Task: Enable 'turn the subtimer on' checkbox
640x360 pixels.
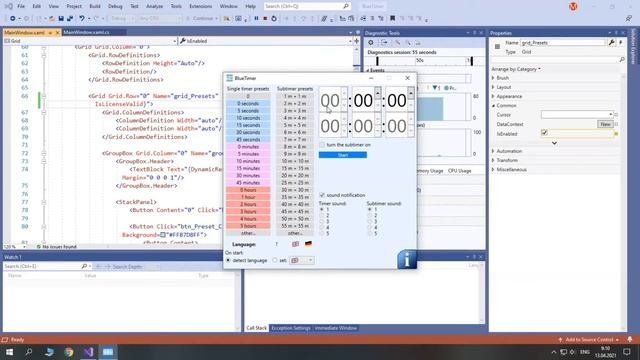Action: (x=322, y=145)
